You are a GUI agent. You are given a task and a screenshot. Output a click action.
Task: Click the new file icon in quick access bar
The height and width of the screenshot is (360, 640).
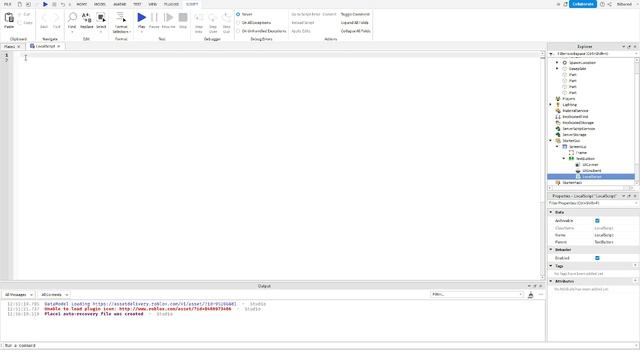[x=20, y=4]
